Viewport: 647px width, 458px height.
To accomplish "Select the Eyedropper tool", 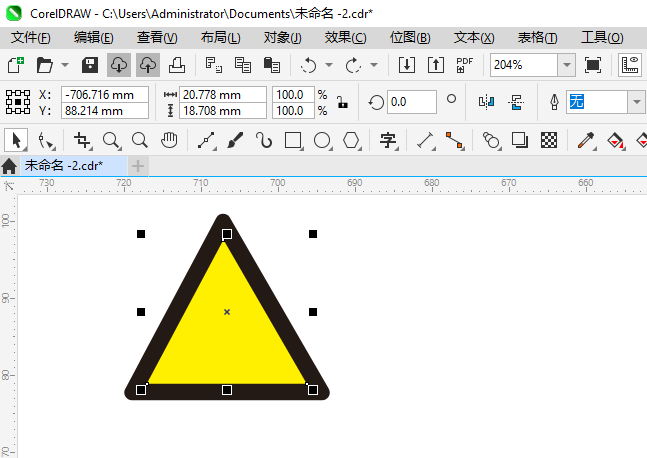I will [586, 140].
